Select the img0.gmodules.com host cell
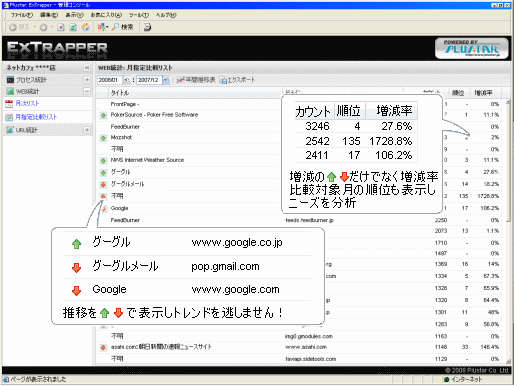Viewport: 514px width, 386px height. (309, 336)
